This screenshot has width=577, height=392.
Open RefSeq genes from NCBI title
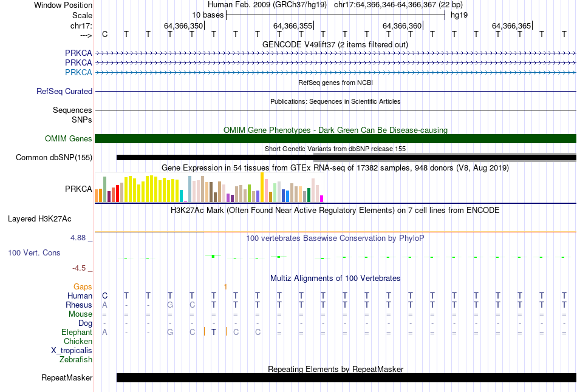[335, 83]
